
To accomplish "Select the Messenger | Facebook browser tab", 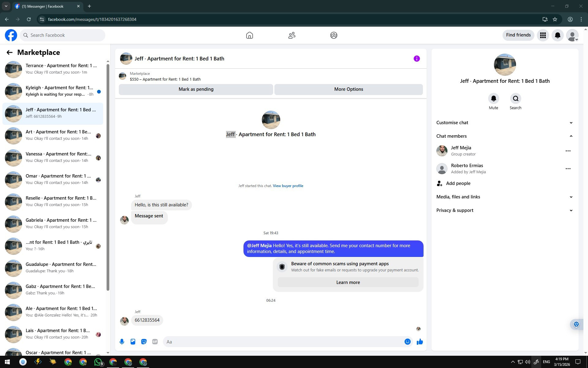I will pyautogui.click(x=47, y=6).
